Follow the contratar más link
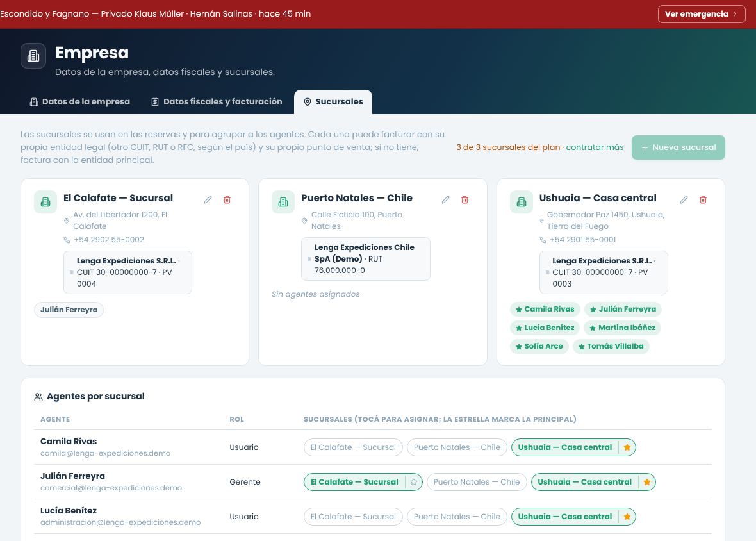Image resolution: width=756 pixels, height=541 pixels. [595, 147]
